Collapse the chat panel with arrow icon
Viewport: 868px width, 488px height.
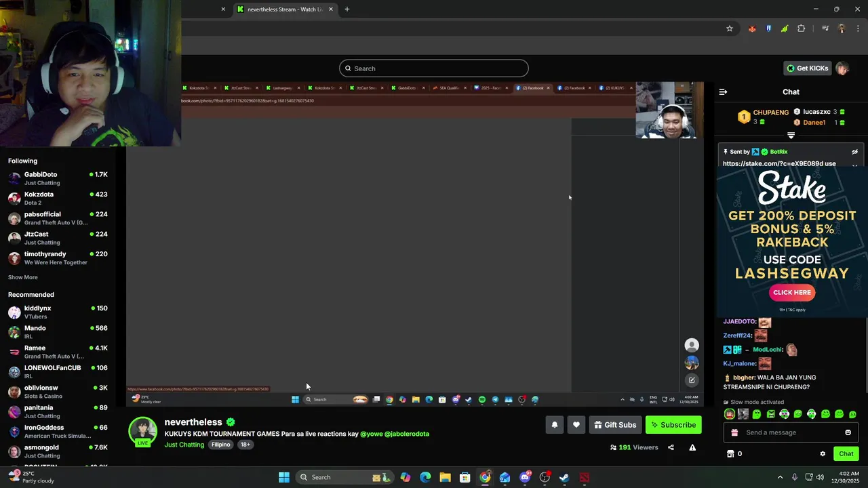(723, 91)
